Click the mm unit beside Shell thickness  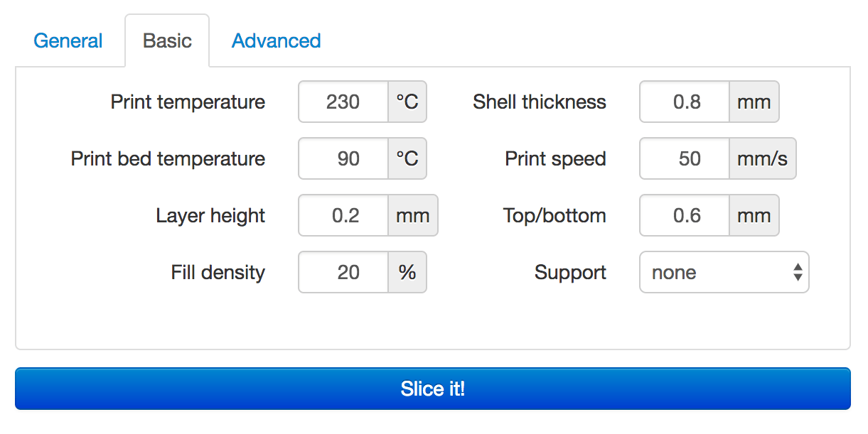754,102
